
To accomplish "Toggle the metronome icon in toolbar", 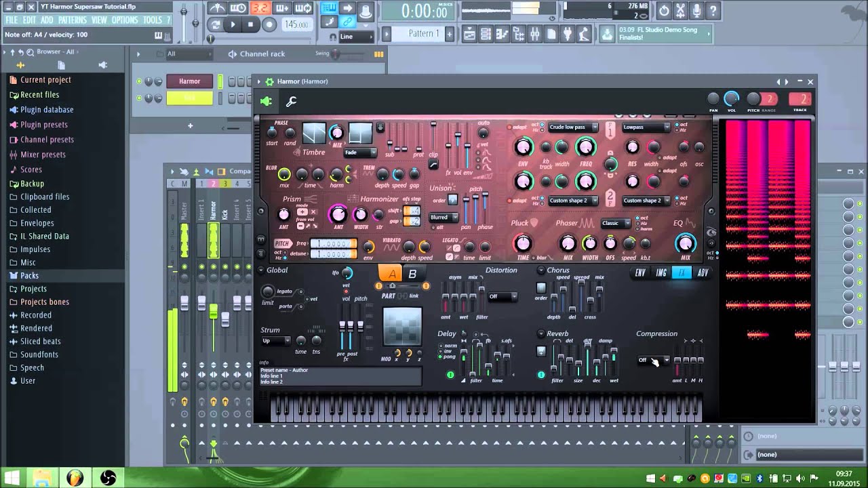I will click(217, 8).
